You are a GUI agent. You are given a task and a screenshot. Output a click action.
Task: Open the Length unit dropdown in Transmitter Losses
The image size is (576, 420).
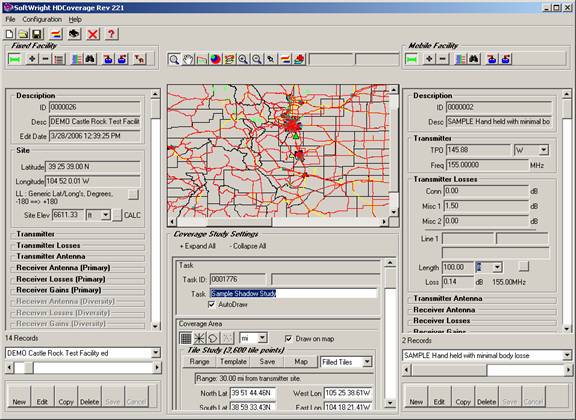(x=497, y=267)
